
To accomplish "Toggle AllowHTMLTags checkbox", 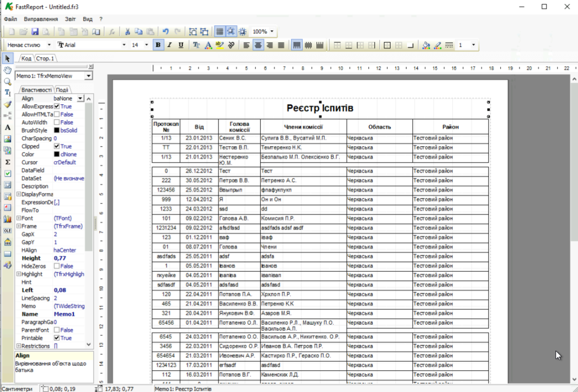I will [57, 115].
